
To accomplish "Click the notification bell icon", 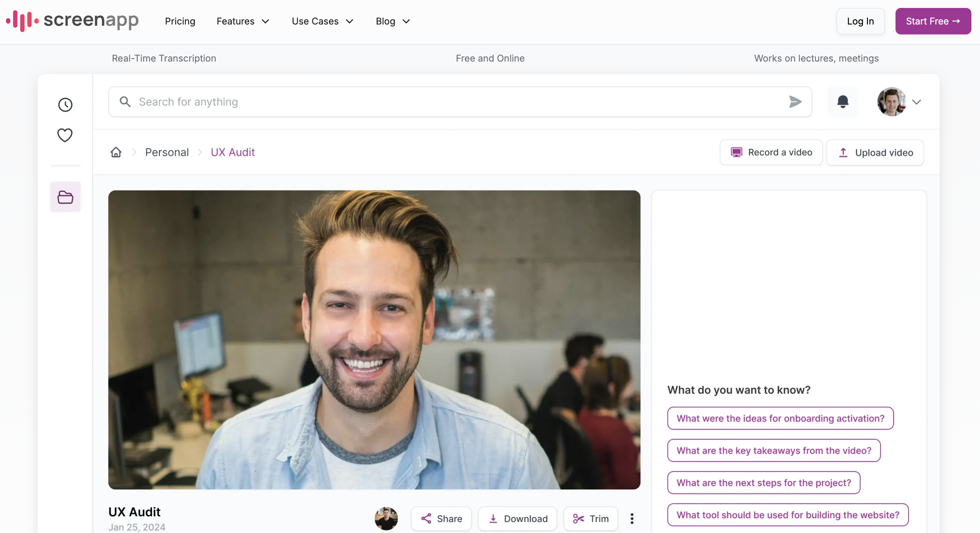I will point(843,102).
